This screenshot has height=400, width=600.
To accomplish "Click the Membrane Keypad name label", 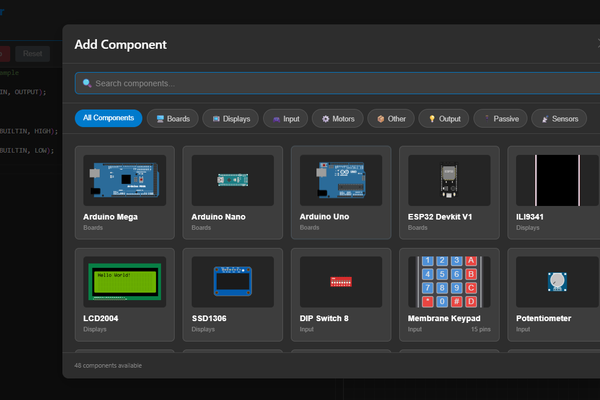I will [444, 318].
